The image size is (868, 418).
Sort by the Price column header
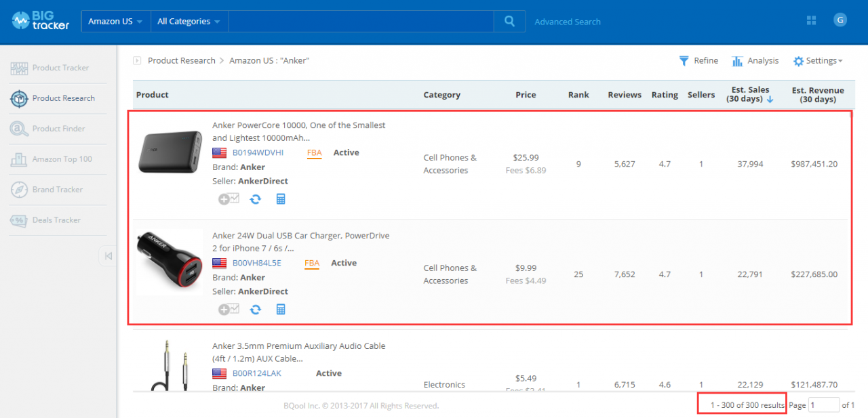coord(526,95)
